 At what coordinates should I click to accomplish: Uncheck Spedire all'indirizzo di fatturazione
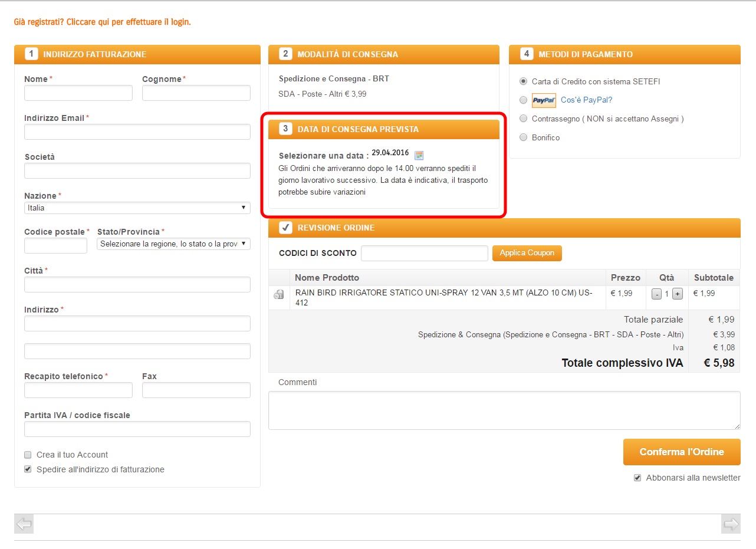pyautogui.click(x=28, y=469)
